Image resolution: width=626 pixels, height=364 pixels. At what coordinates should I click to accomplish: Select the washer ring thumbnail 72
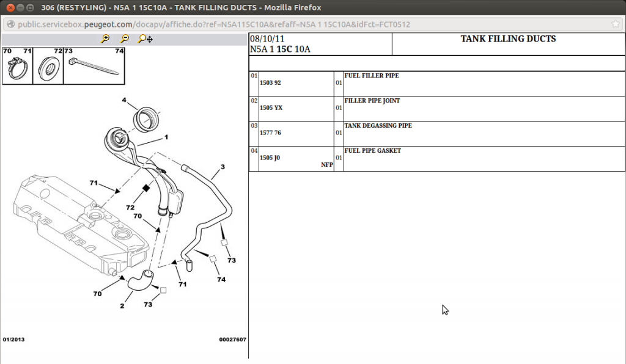48,66
